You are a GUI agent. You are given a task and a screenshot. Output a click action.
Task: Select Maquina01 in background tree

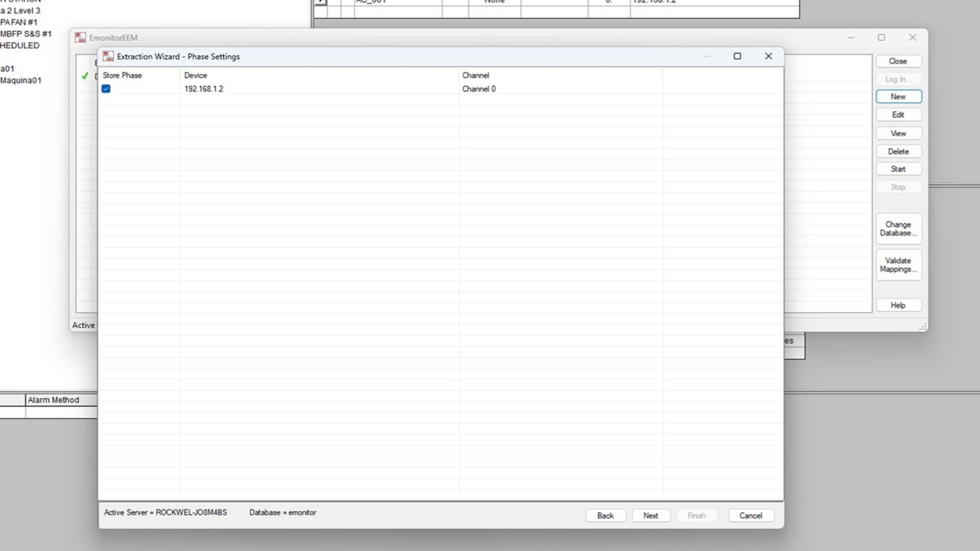(21, 80)
